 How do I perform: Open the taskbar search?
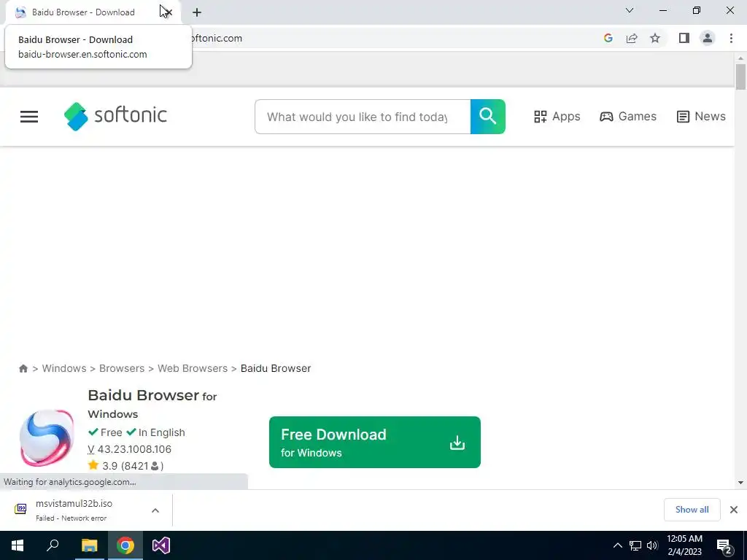pos(53,545)
